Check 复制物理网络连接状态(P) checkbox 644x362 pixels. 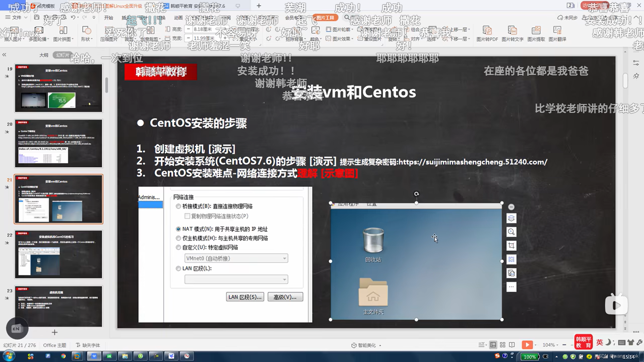pyautogui.click(x=187, y=216)
